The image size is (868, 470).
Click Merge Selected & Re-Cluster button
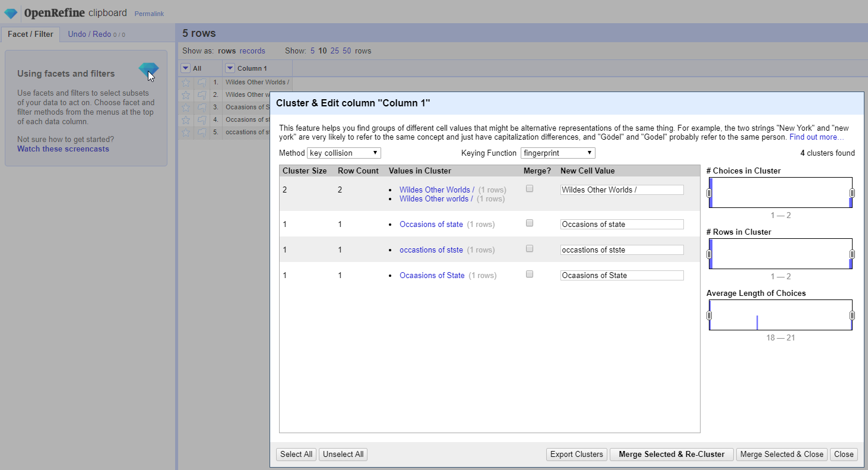click(x=671, y=454)
